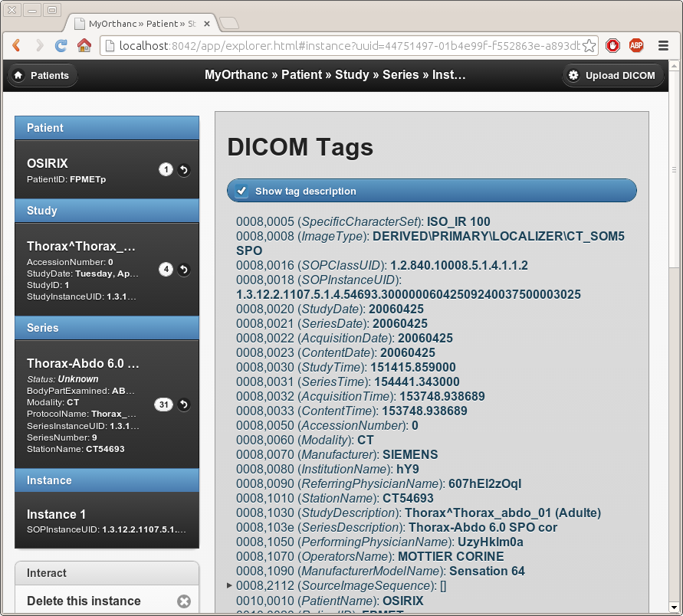Open a new browser tab
Viewport: 683px width, 616px height.
click(228, 24)
